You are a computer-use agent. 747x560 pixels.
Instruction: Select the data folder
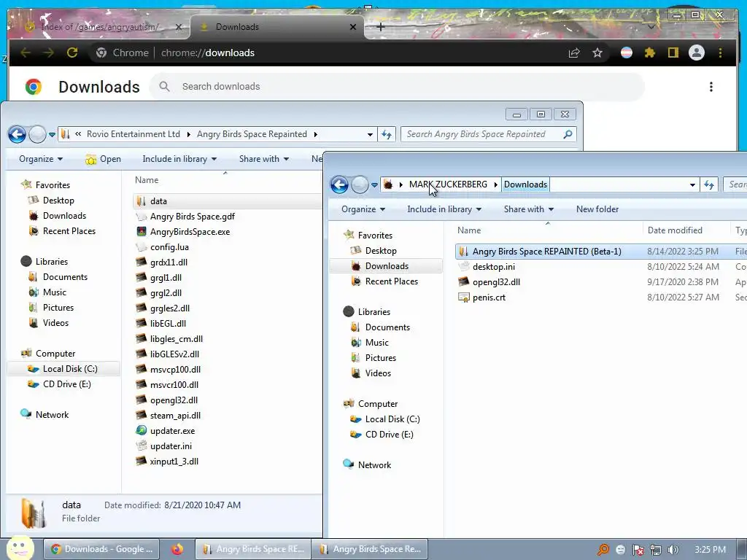pos(228,201)
